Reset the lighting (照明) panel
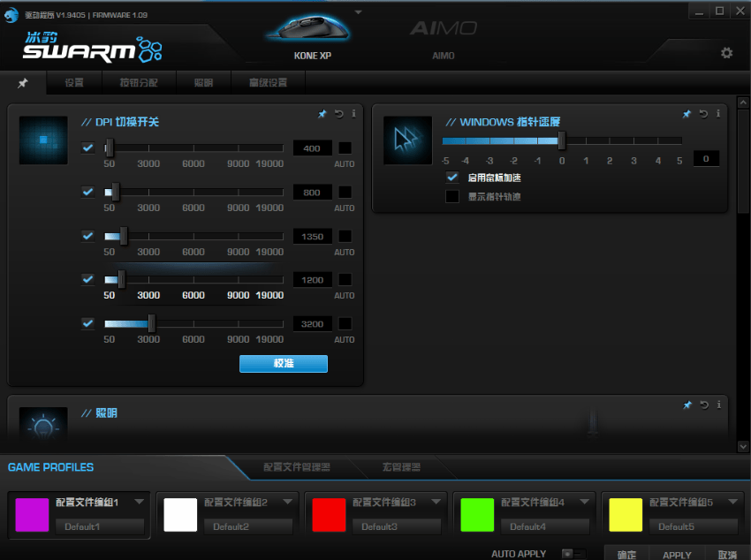 coord(703,405)
